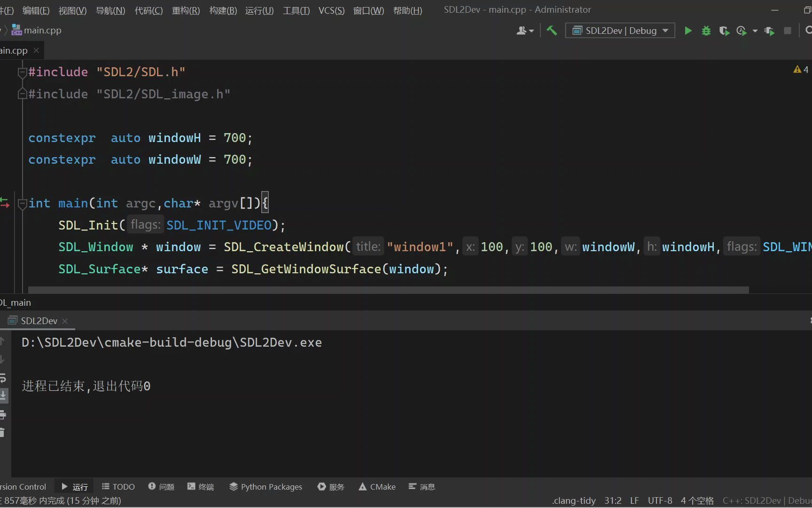
Task: Toggle the fold marker at SDL_image.h include
Action: (22, 94)
